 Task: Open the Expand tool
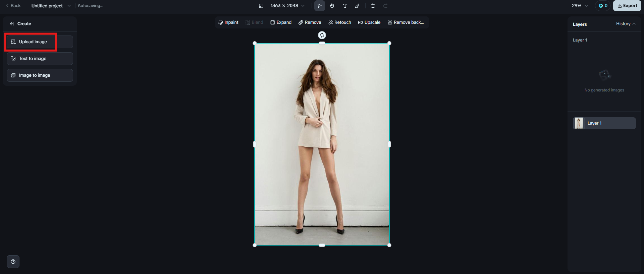pos(281,22)
